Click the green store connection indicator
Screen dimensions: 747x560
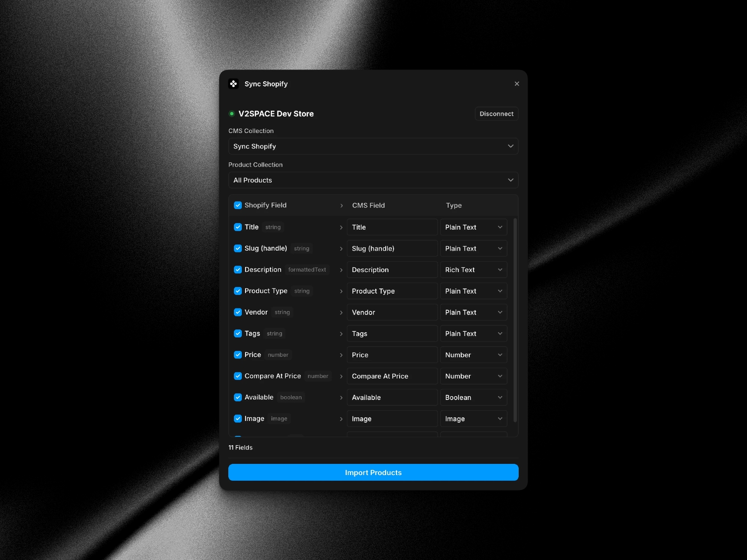(x=231, y=113)
